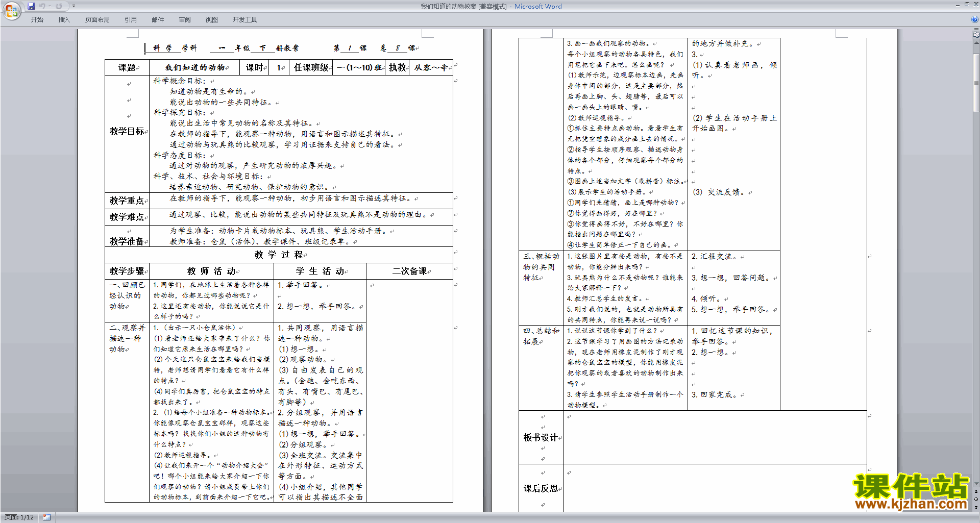Jump to previous page using double-up arrow
The height and width of the screenshot is (523, 980).
click(x=976, y=492)
